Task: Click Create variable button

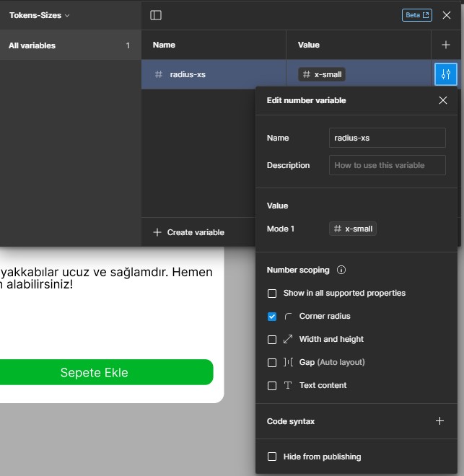Action: (189, 232)
